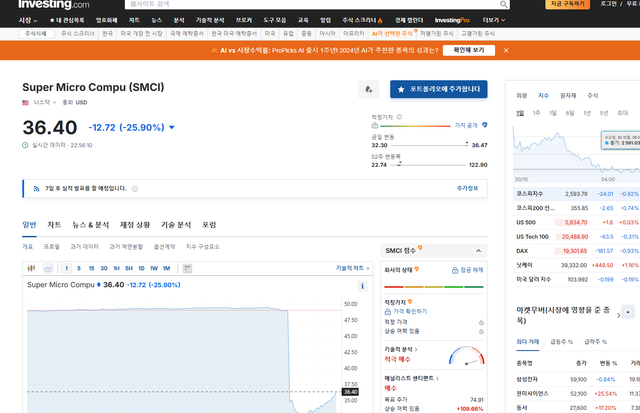Click the Investing.com logo

click(52, 5)
